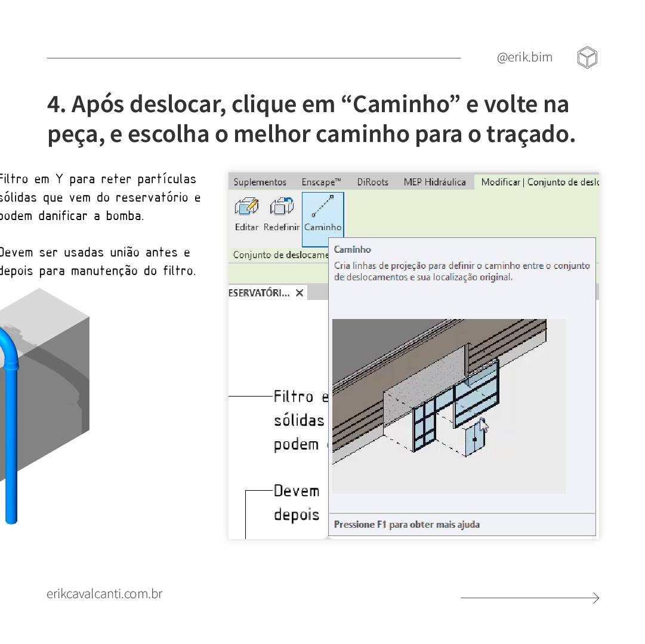
Task: Click the cube logo beside @erik.bim
Action: point(587,58)
